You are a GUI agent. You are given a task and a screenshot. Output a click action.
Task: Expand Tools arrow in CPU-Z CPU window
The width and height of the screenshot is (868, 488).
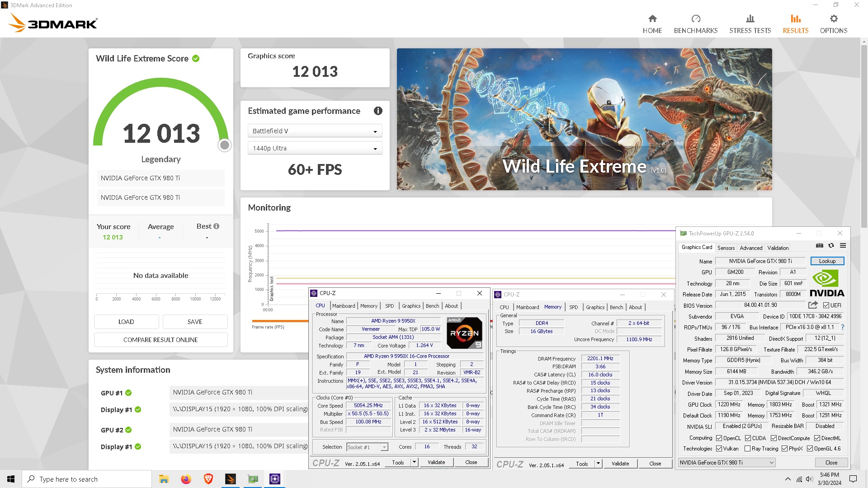coord(414,462)
